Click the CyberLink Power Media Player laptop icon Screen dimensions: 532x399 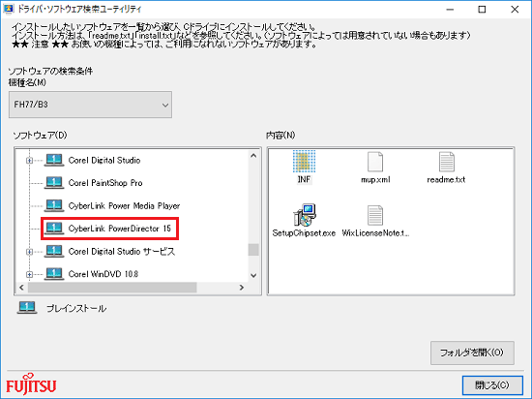click(x=54, y=205)
